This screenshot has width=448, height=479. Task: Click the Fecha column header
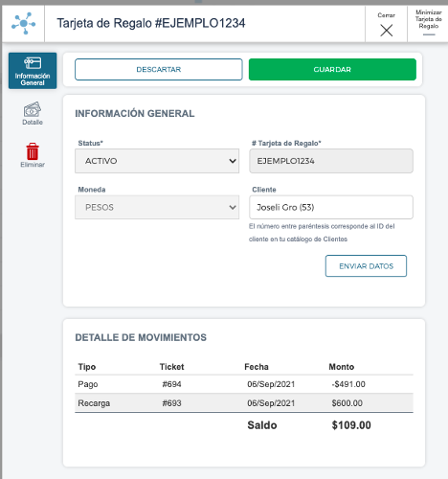click(x=257, y=367)
